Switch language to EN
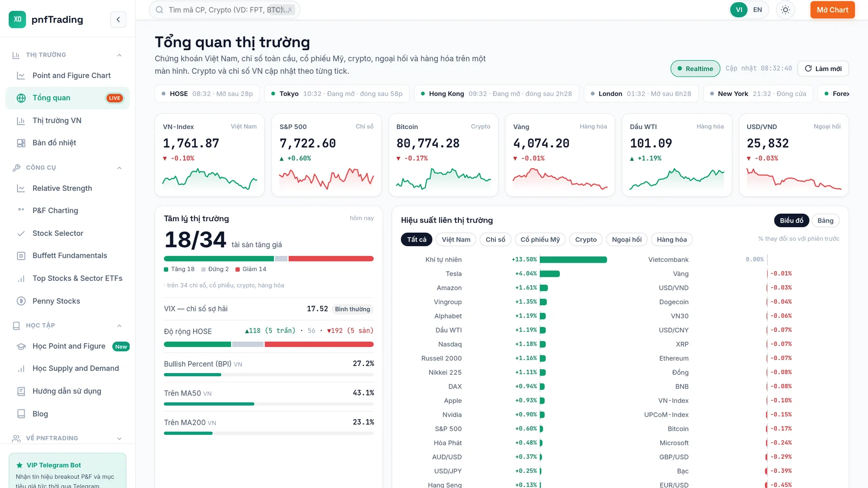 click(x=757, y=10)
